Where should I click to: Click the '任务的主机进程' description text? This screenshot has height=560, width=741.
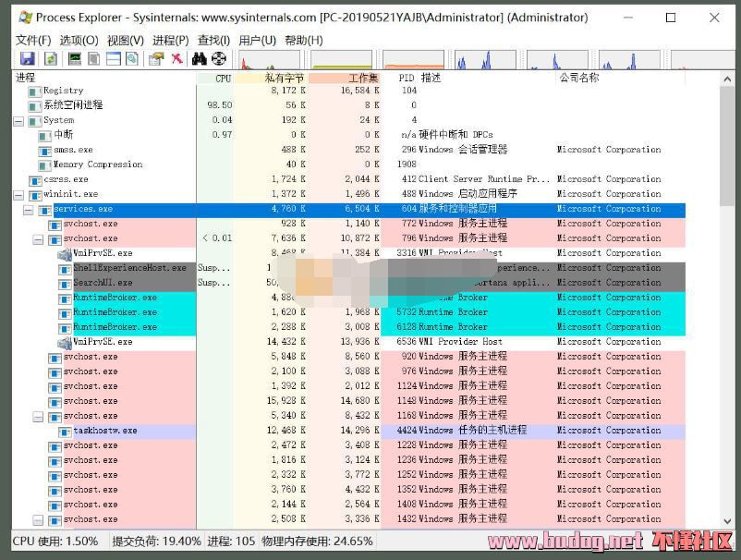click(492, 430)
